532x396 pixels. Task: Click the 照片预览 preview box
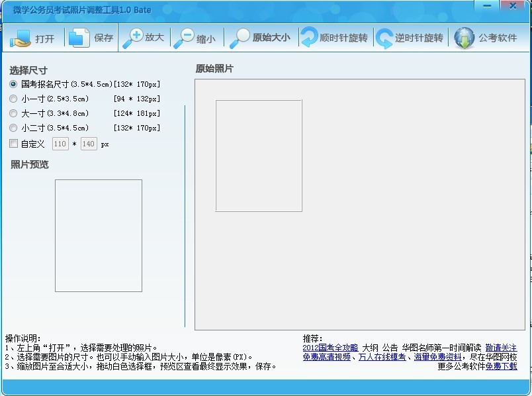click(99, 236)
